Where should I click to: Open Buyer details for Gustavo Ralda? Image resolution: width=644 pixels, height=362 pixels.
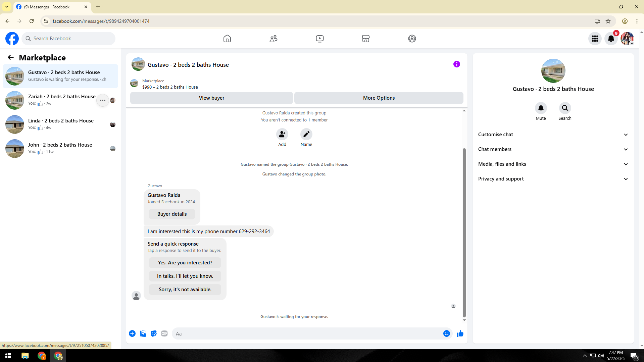pos(172,214)
